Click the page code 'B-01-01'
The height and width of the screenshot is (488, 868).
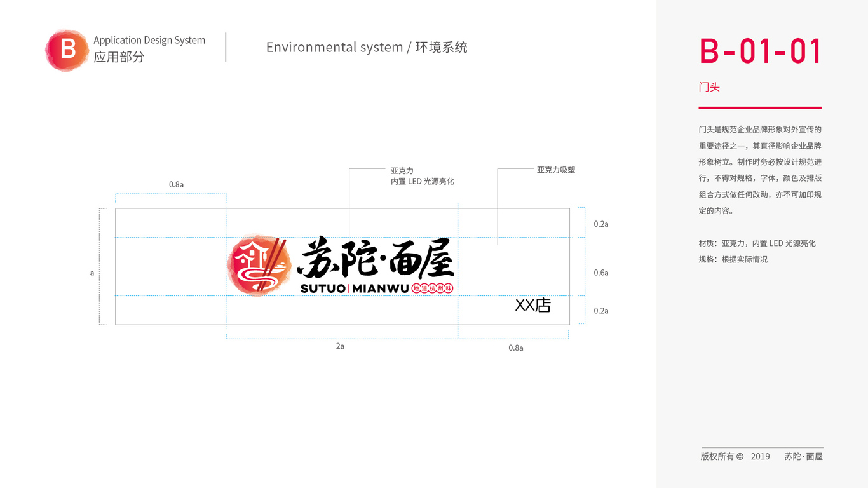[761, 51]
